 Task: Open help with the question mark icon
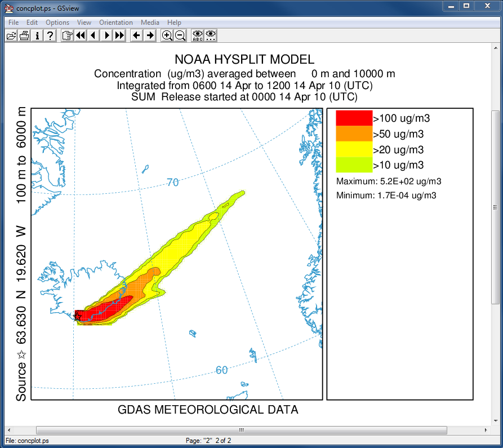coord(50,36)
